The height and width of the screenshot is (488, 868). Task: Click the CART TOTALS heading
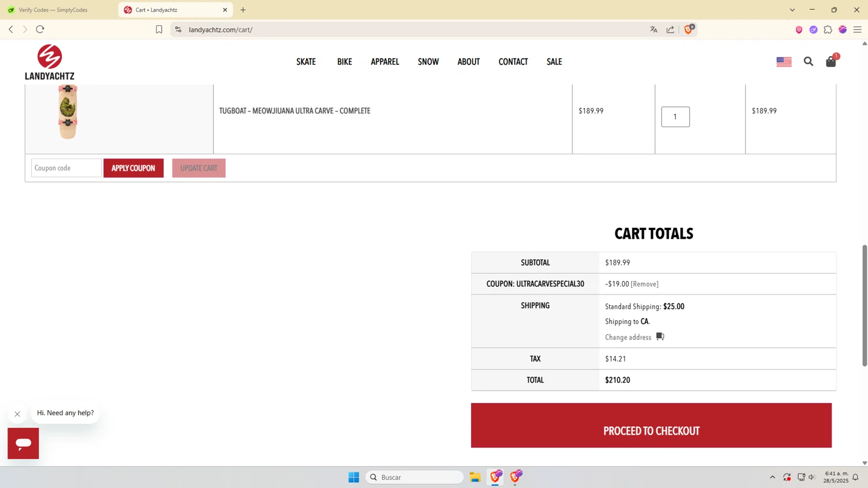click(x=654, y=234)
